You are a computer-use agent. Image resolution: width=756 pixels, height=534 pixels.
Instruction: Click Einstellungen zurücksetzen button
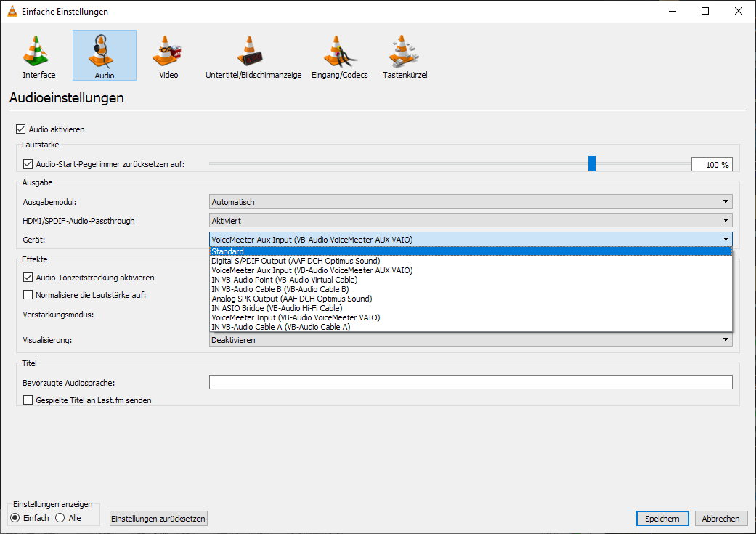(x=158, y=519)
